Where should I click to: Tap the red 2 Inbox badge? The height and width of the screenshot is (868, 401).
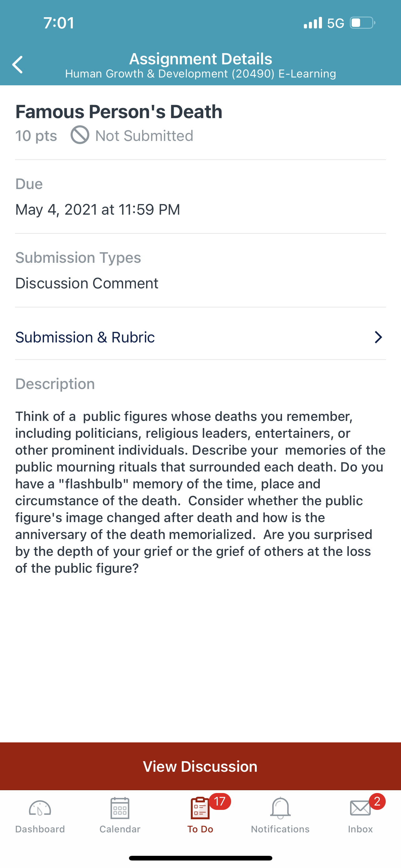pos(377,801)
